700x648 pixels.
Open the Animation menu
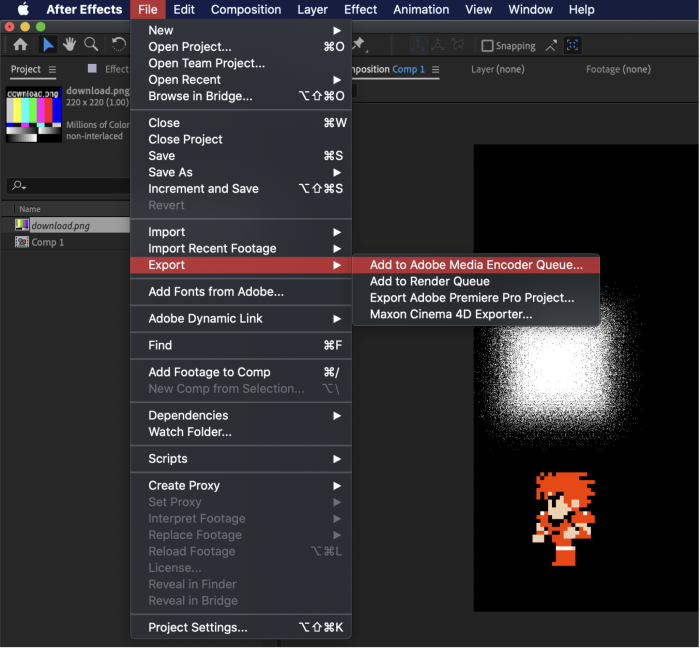click(x=421, y=9)
